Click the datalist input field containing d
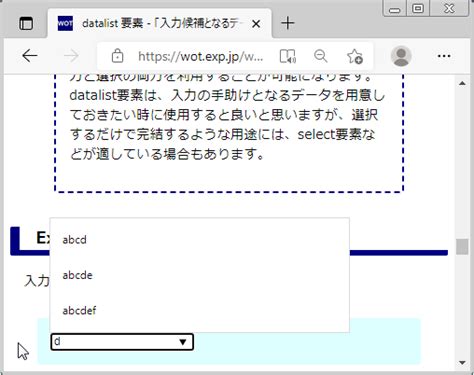The width and height of the screenshot is (474, 375). pos(122,342)
